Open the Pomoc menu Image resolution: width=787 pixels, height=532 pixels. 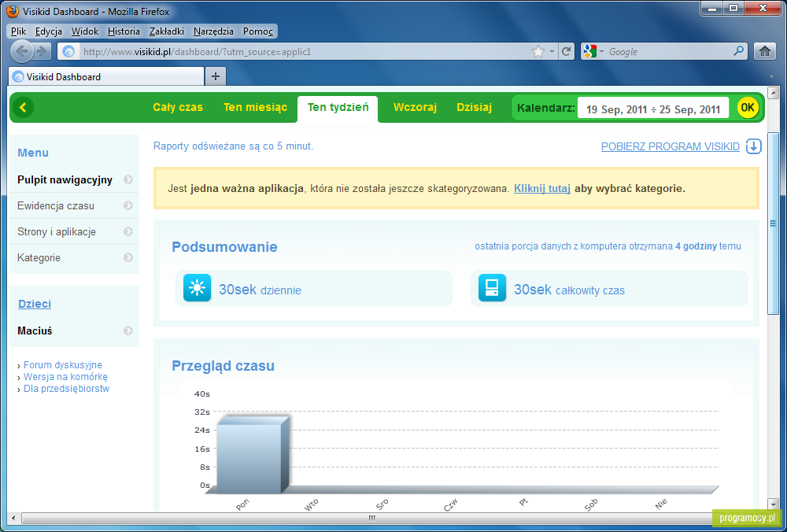(258, 31)
